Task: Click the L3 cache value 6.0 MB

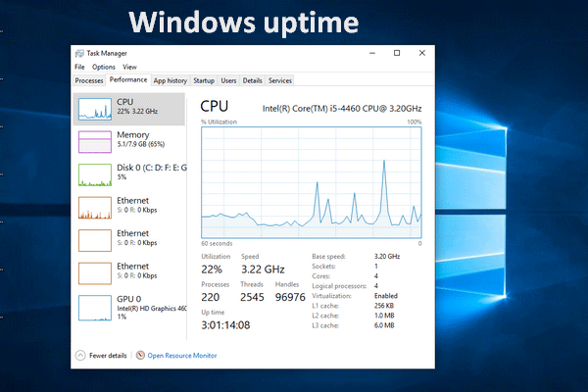Action: pyautogui.click(x=384, y=325)
